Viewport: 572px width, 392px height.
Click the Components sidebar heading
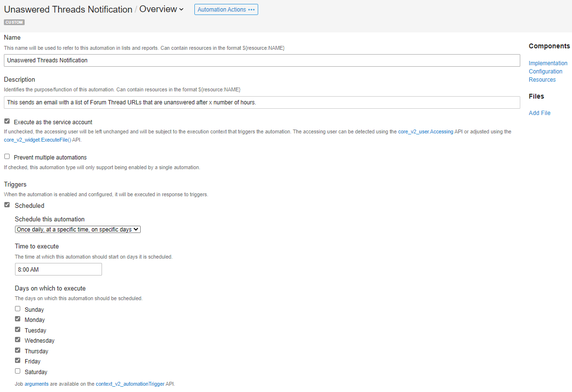click(x=549, y=46)
